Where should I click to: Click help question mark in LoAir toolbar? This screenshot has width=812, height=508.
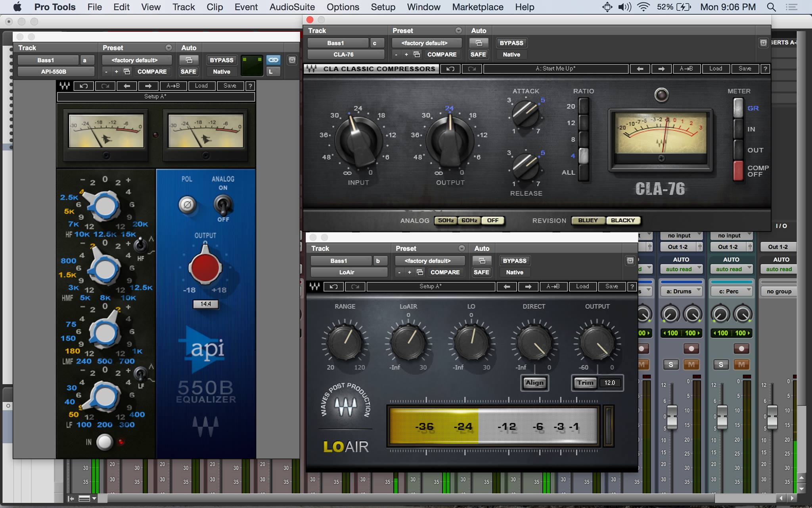pos(632,287)
